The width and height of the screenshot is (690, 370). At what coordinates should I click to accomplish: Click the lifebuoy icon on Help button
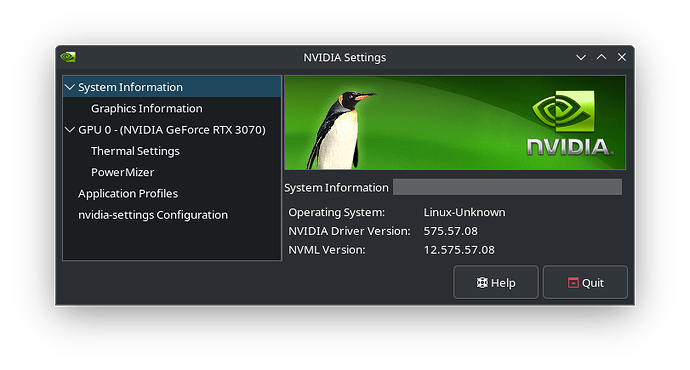coord(482,282)
